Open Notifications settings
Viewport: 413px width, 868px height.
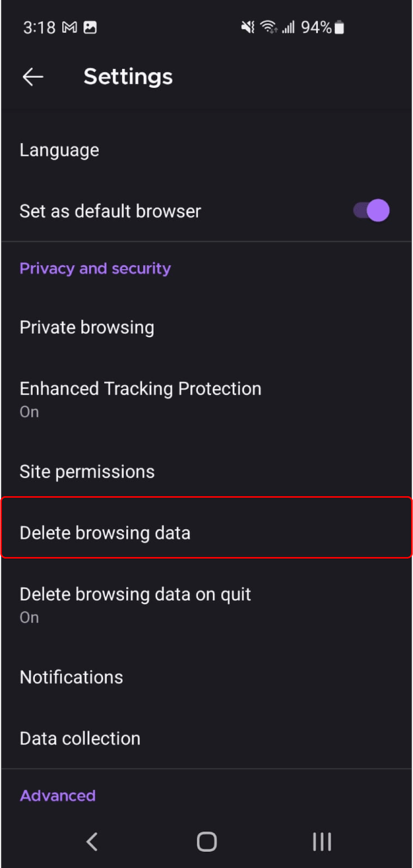tap(71, 677)
